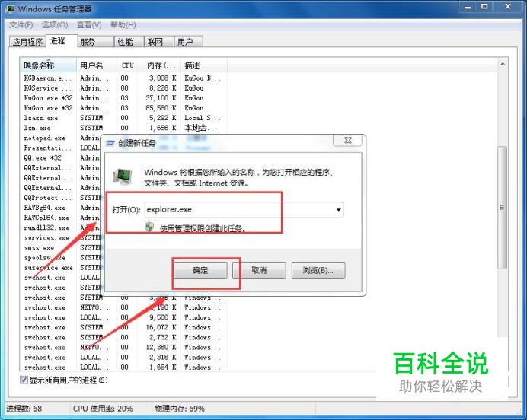Screen dimensions: 527x420
Task: Minimize the Task Manager window
Action: pos(468,6)
